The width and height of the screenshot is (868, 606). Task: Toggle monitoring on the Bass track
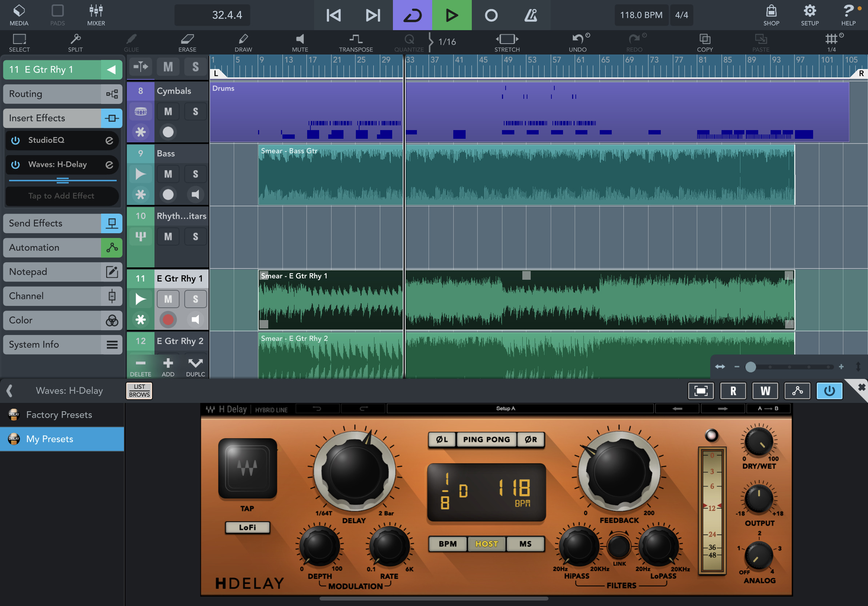(196, 195)
